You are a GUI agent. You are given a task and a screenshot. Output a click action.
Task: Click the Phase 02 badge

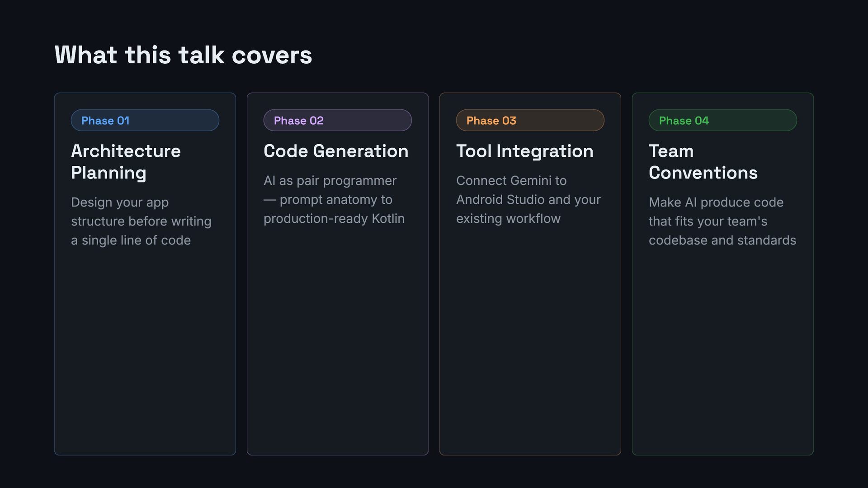tap(338, 120)
